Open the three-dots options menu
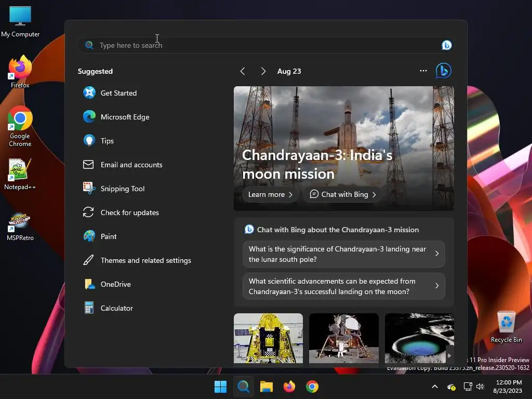The width and height of the screenshot is (532, 399). (x=423, y=71)
